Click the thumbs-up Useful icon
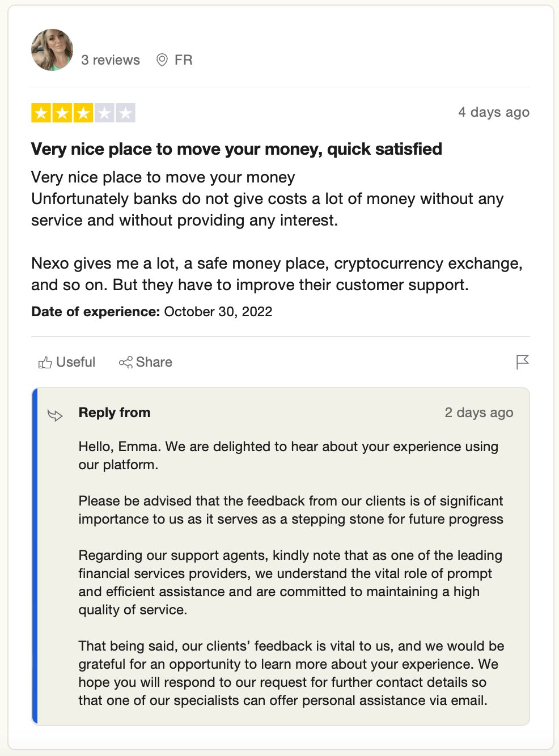Viewport: 559px width, 756px height. pos(45,363)
